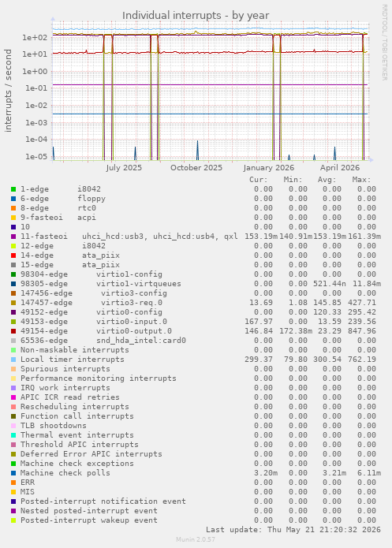Click the dark red virtio0-output.0 legend swatch
The image size is (392, 548).
[x=13, y=331]
